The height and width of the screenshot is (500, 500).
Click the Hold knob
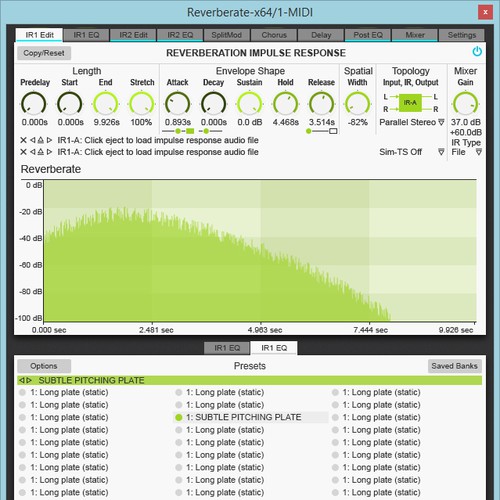click(x=286, y=104)
